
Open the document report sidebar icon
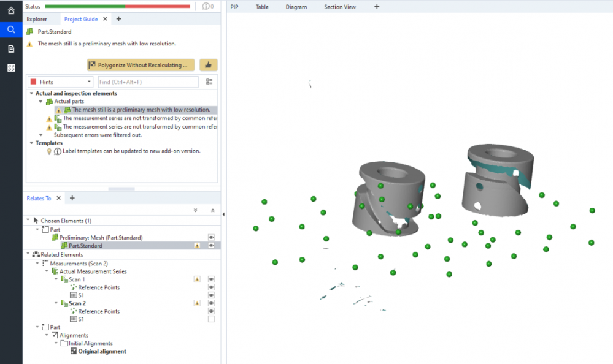(11, 48)
